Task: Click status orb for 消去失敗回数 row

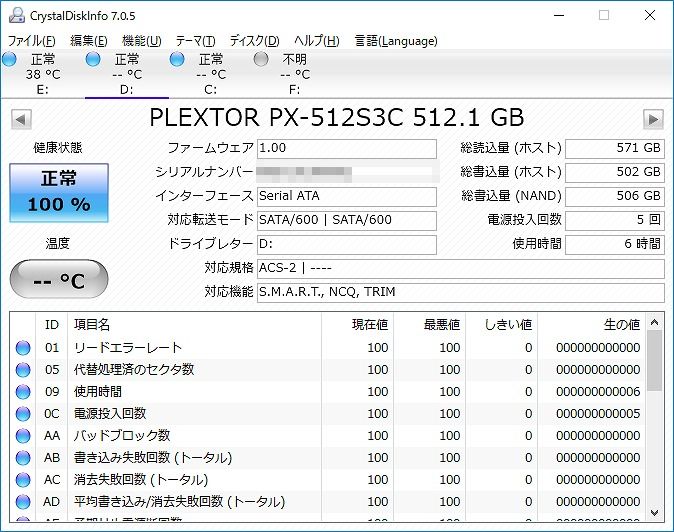Action: coord(23,480)
